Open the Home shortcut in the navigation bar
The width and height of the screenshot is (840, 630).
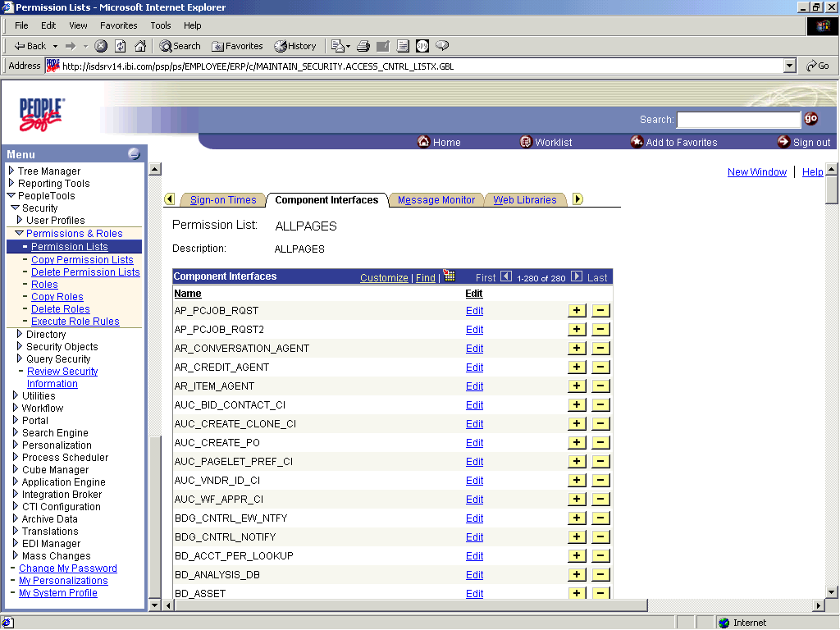pyautogui.click(x=439, y=142)
